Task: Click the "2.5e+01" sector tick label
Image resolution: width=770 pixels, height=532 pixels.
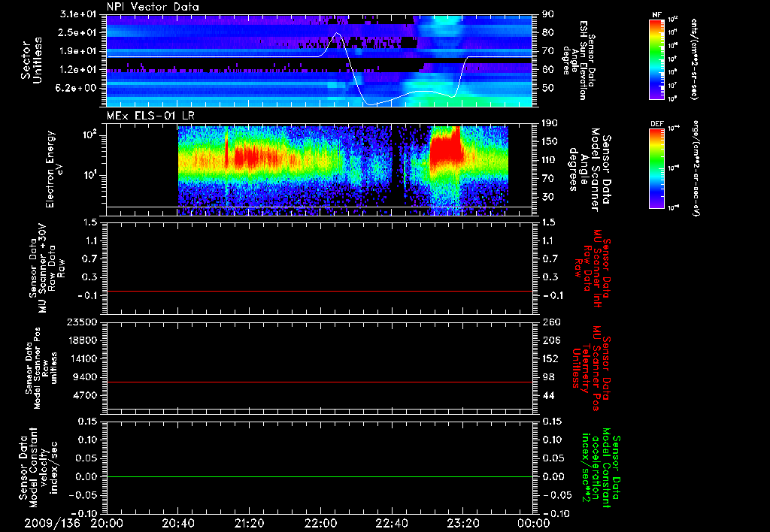Action: click(78, 32)
